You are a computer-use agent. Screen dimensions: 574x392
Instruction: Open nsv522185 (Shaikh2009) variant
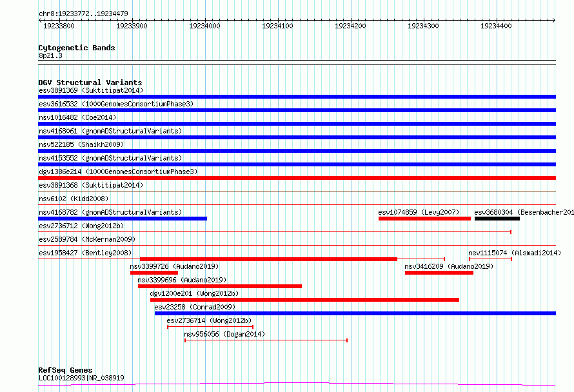click(x=81, y=144)
